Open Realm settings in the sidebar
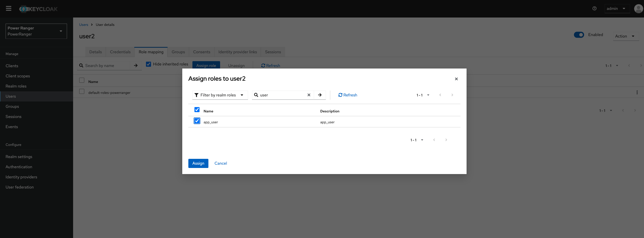The height and width of the screenshot is (238, 644). (x=37, y=157)
